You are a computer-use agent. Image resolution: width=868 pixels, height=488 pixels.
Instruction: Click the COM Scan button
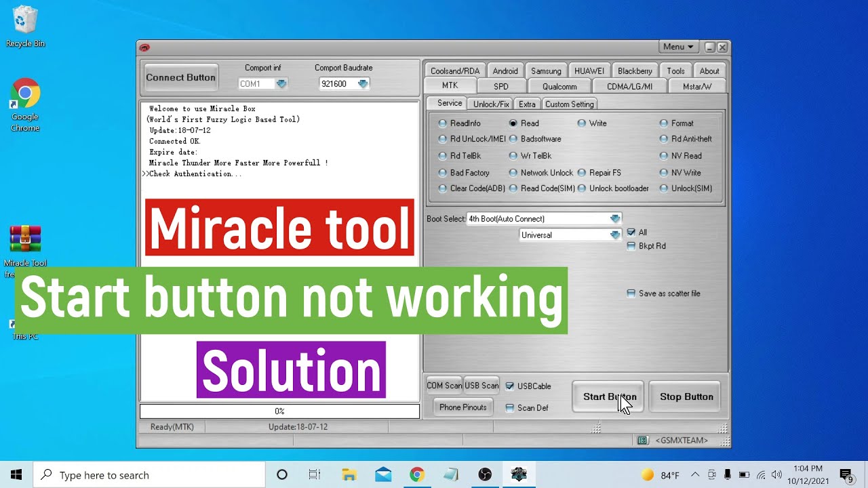pos(444,385)
